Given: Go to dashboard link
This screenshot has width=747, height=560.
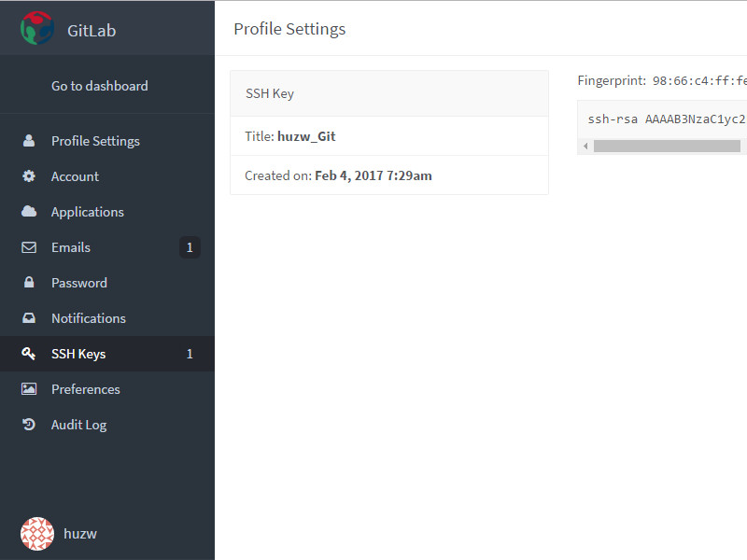Looking at the screenshot, I should click(99, 86).
